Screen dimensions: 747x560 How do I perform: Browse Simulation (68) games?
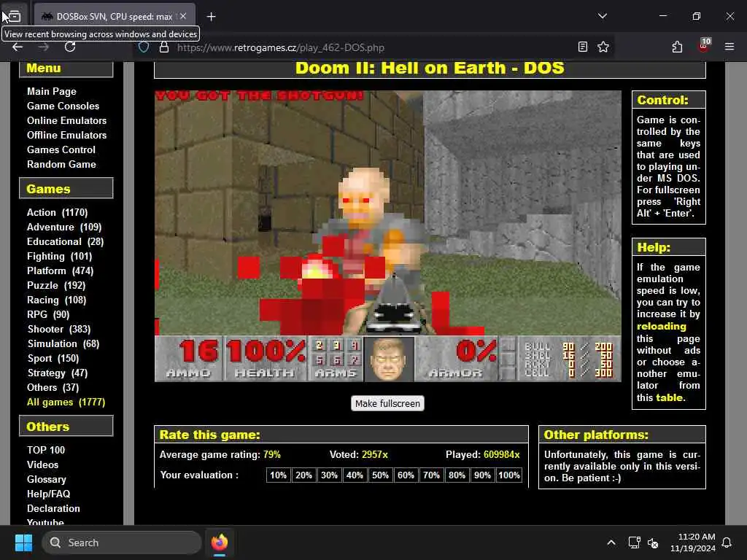point(63,344)
